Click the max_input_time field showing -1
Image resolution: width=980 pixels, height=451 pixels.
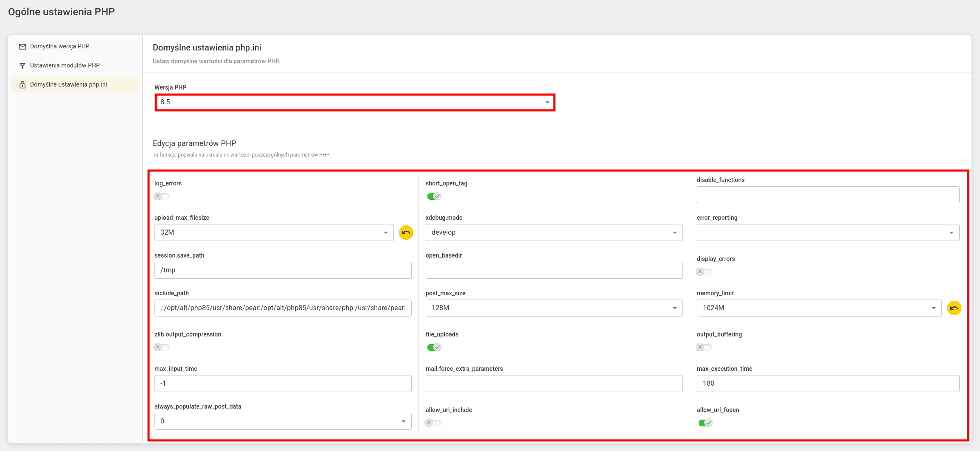pos(283,384)
